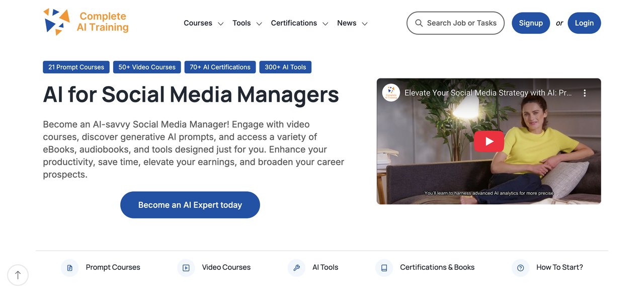Image resolution: width=644 pixels, height=293 pixels.
Task: Click the scroll-to-top arrow
Action: click(x=18, y=275)
